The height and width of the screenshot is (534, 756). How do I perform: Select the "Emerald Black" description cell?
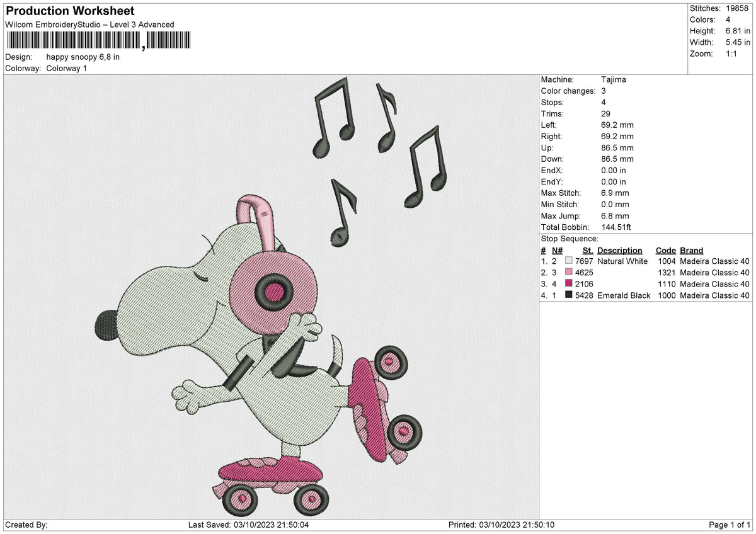point(624,295)
